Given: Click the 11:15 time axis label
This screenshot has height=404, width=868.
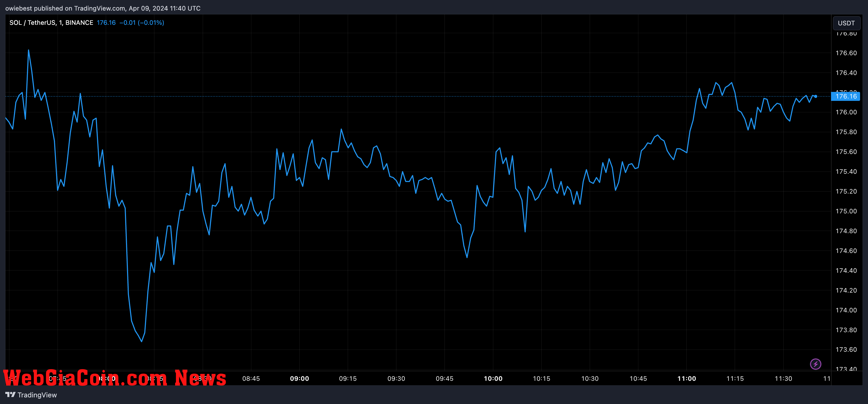Looking at the screenshot, I should [735, 378].
